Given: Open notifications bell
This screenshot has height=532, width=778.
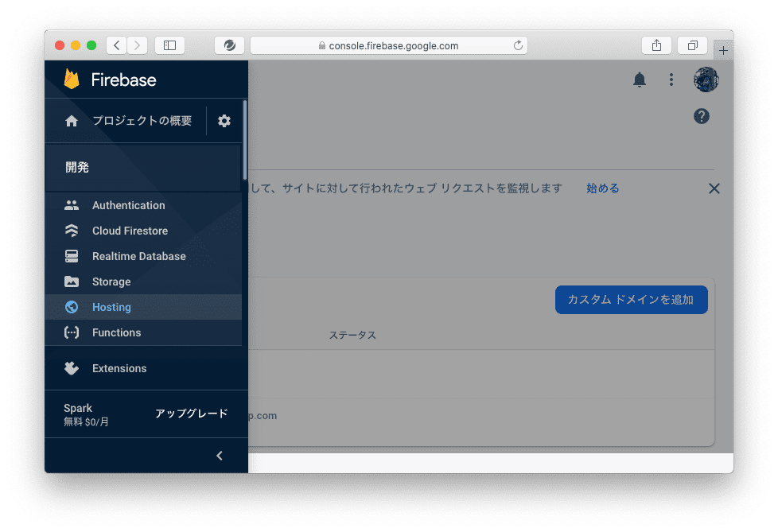Looking at the screenshot, I should coord(640,80).
